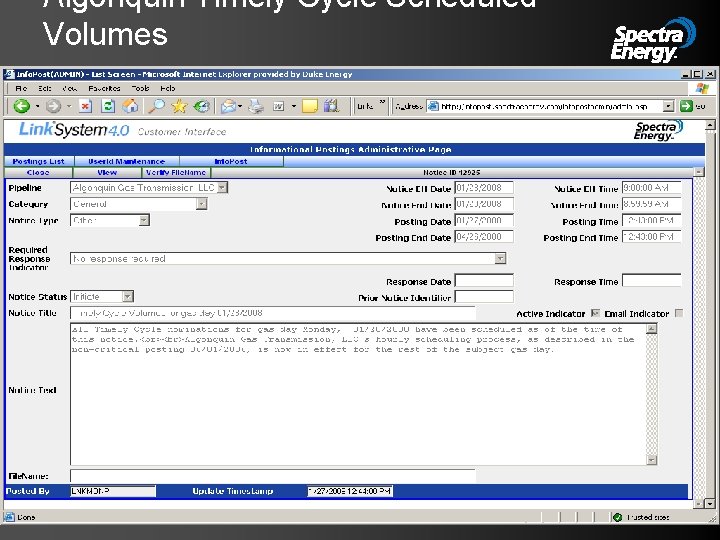This screenshot has width=720, height=540.
Task: Open the address bar dropdown arrow
Action: tap(669, 107)
